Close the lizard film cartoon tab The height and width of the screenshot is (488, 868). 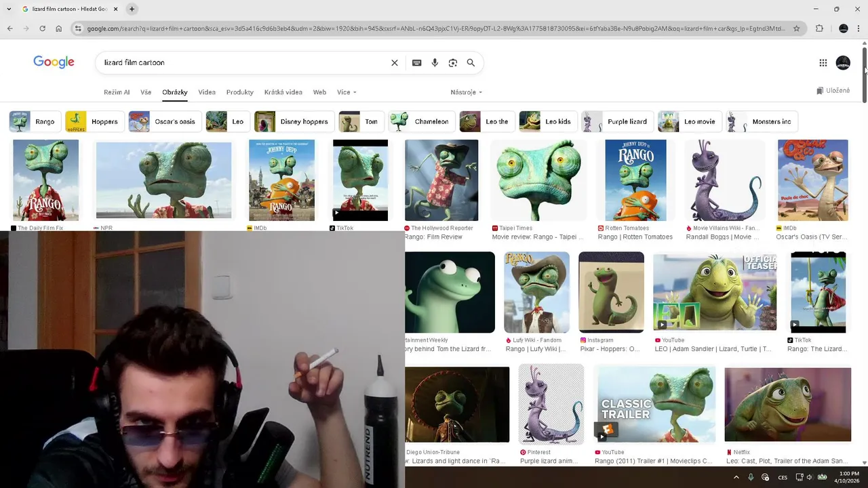[115, 9]
